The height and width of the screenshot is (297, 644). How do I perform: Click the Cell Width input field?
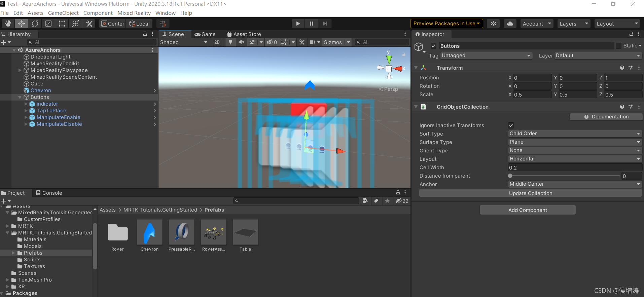(x=575, y=168)
